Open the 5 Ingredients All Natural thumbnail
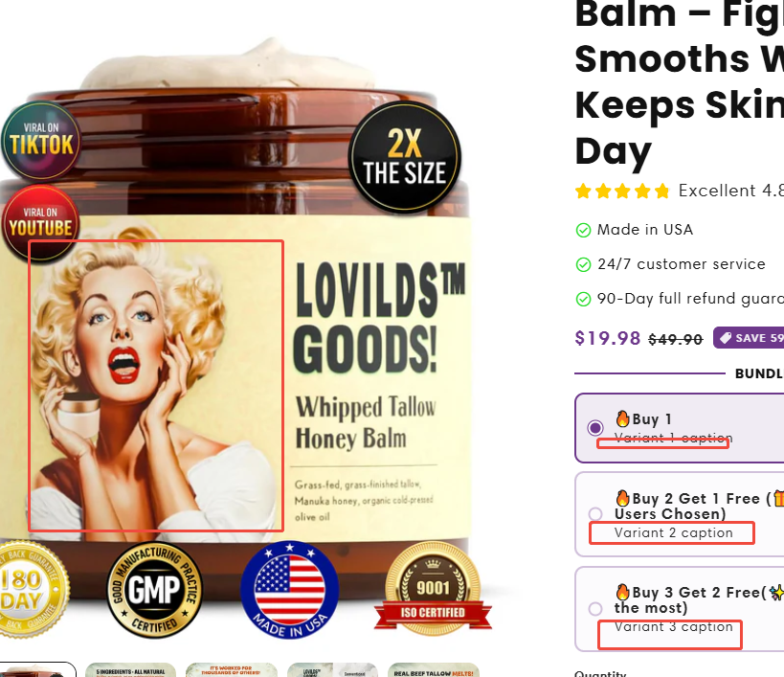This screenshot has width=784, height=677. click(x=130, y=670)
